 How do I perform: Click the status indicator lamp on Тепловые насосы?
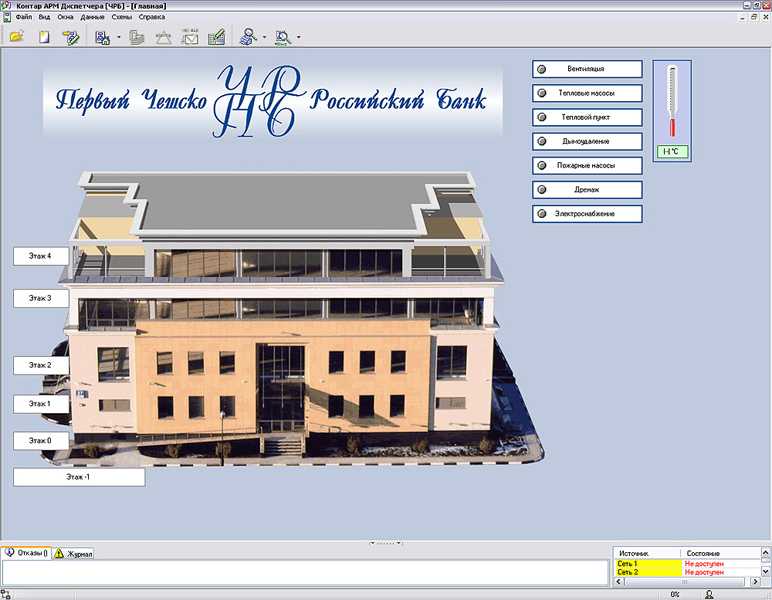pos(542,93)
